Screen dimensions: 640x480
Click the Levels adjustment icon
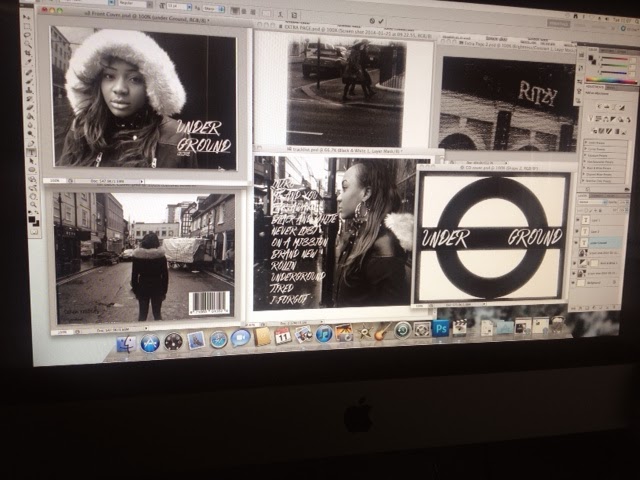[x=607, y=107]
